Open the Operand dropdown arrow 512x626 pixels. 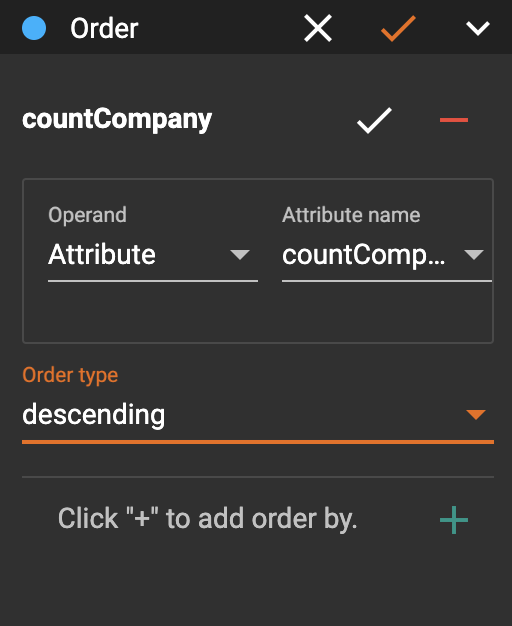point(240,254)
